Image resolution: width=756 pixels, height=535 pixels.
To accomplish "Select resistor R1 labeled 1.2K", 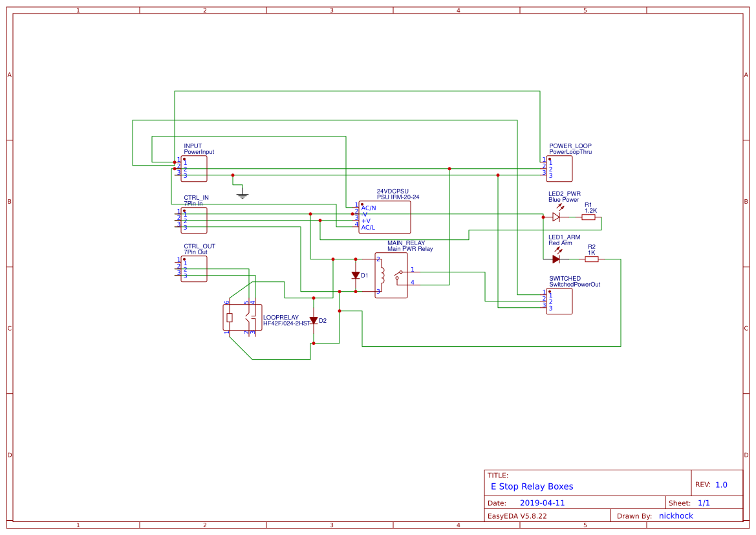I will [587, 218].
